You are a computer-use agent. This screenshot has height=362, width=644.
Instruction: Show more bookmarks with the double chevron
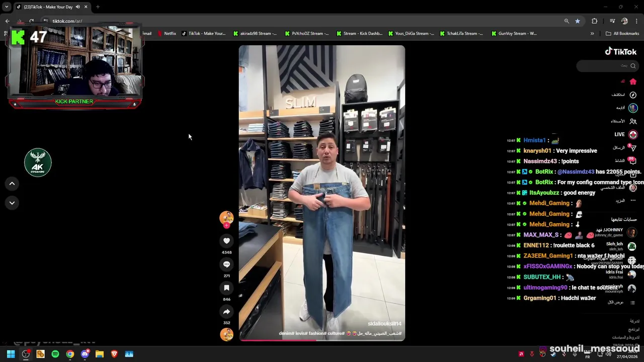click(x=592, y=34)
